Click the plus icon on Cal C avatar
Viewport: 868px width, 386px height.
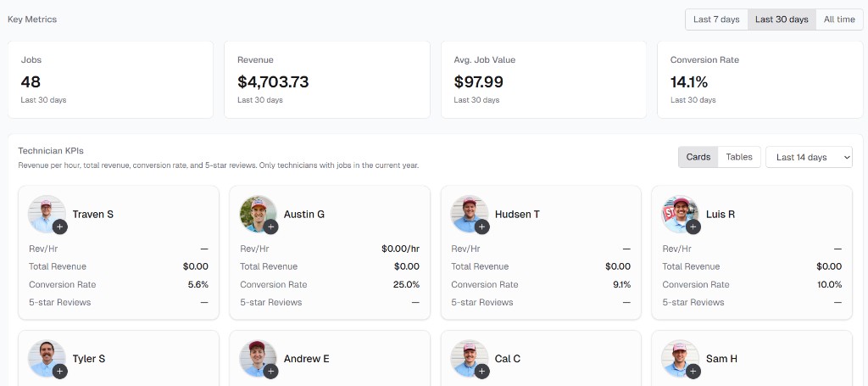pyautogui.click(x=481, y=371)
